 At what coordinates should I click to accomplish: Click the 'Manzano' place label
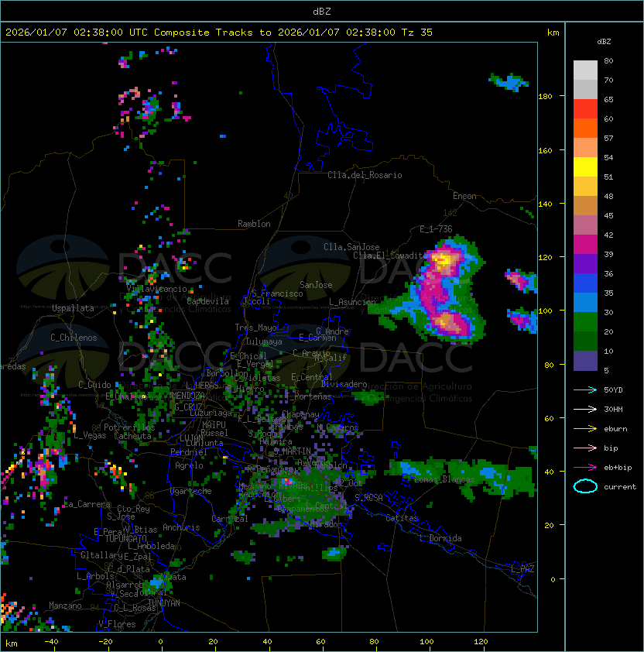[x=65, y=606]
